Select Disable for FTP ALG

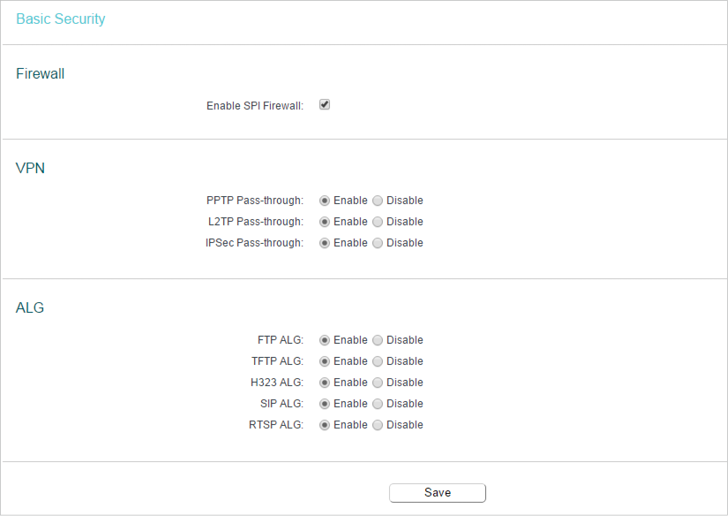point(377,340)
